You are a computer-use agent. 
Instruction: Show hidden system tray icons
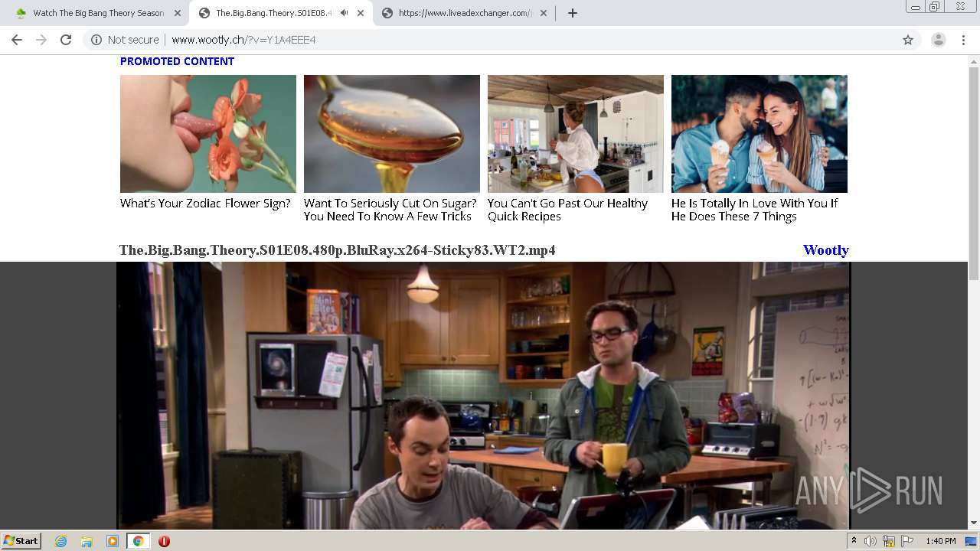[x=854, y=541]
